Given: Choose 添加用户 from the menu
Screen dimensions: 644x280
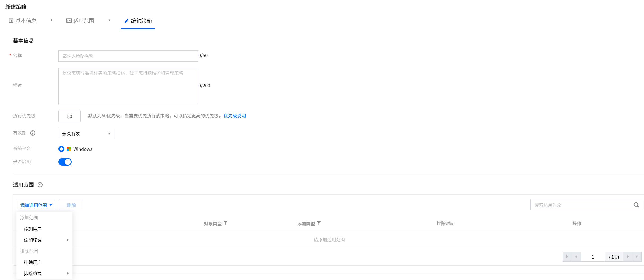Looking at the screenshot, I should point(33,229).
